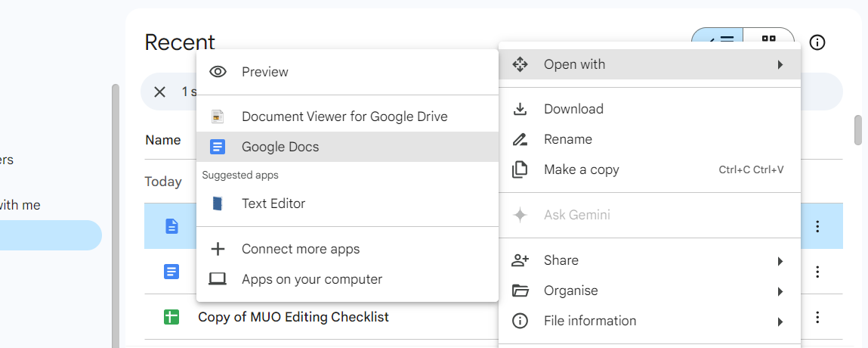Click the Rename pencil icon
Viewport: 868px width, 348px height.
[520, 139]
